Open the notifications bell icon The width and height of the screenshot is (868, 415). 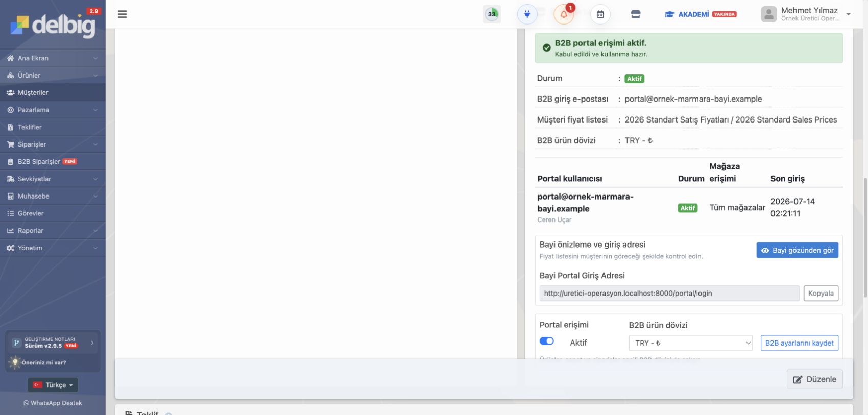564,14
